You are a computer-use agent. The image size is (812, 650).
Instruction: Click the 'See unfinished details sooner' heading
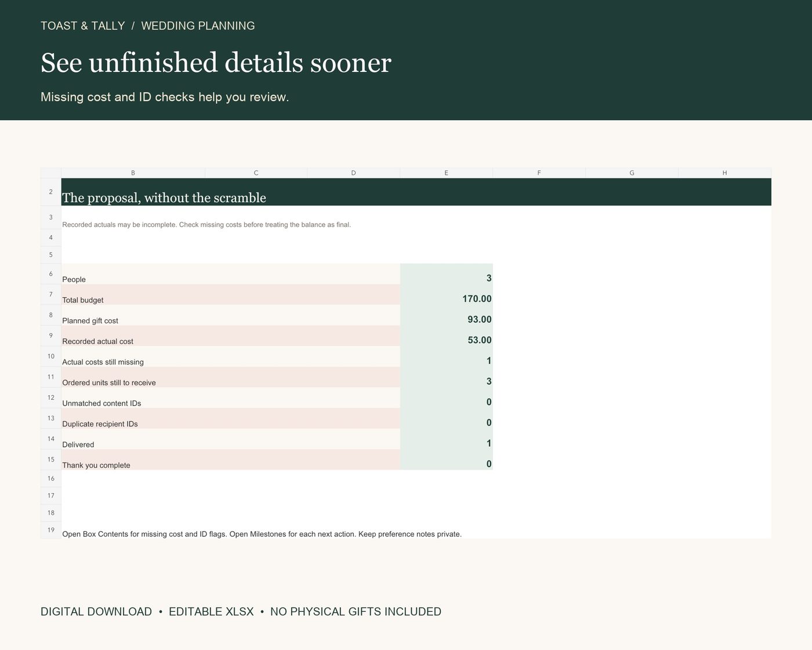(x=216, y=63)
